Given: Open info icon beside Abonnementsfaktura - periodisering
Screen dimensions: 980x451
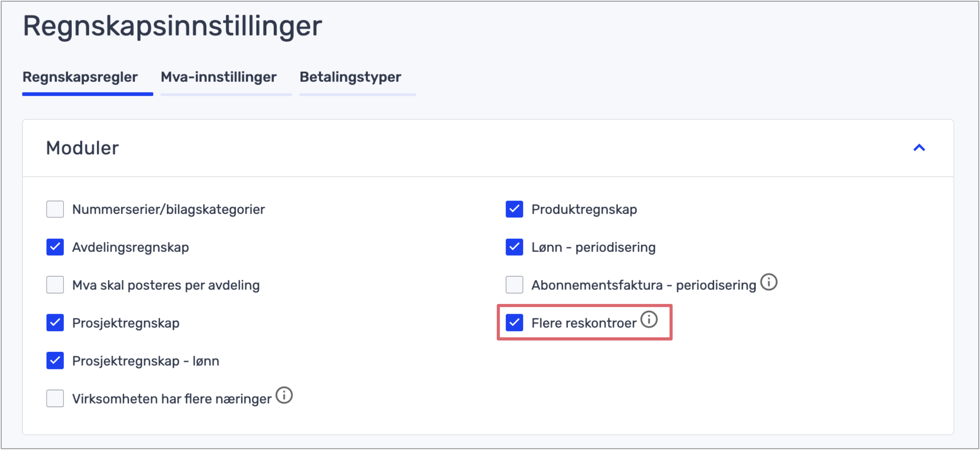Looking at the screenshot, I should [x=768, y=283].
